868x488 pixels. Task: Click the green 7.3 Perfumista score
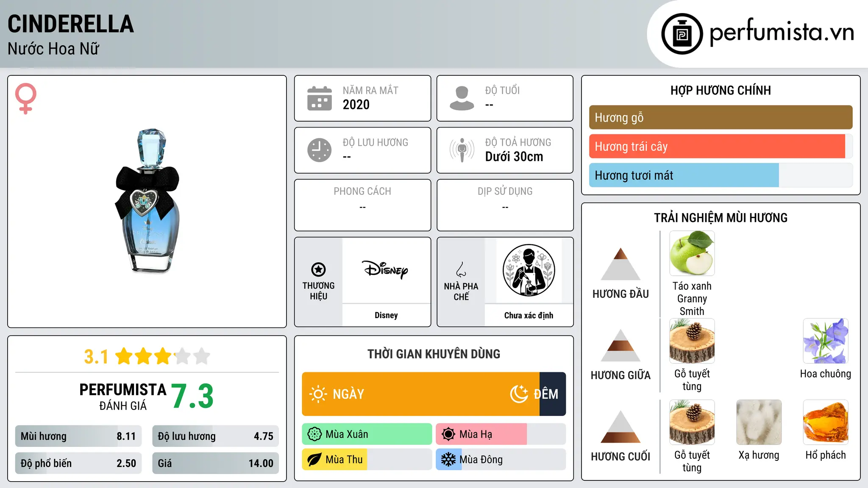(193, 396)
